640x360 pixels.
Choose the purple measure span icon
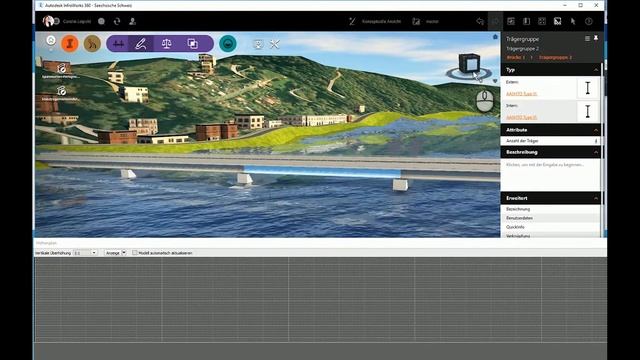(x=118, y=44)
